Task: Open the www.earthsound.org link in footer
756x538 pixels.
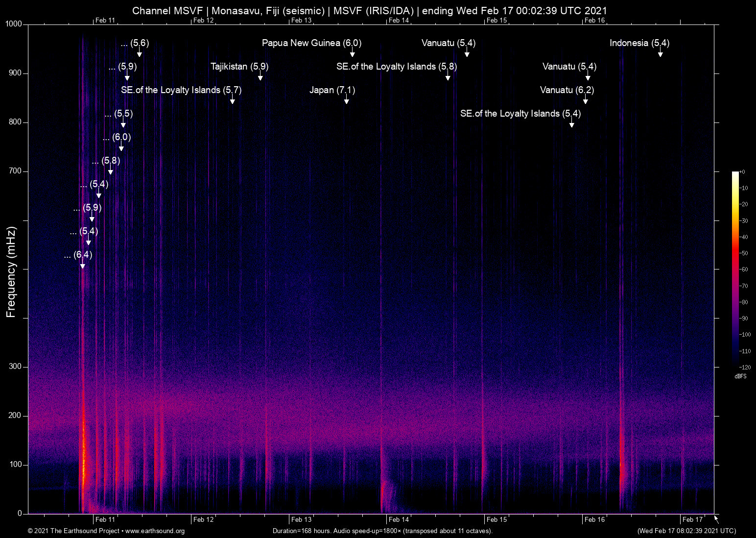Action: tap(155, 531)
